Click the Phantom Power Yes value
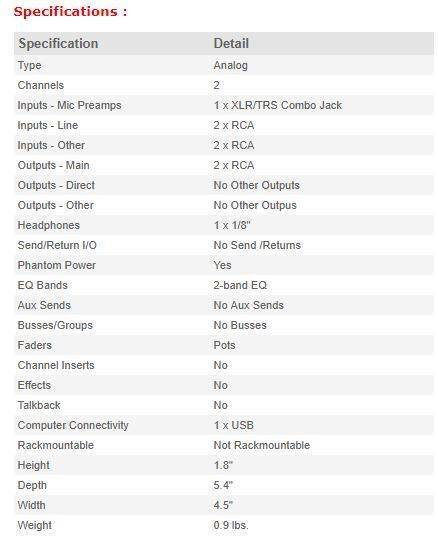Screen dimensions: 438x536 (222, 265)
